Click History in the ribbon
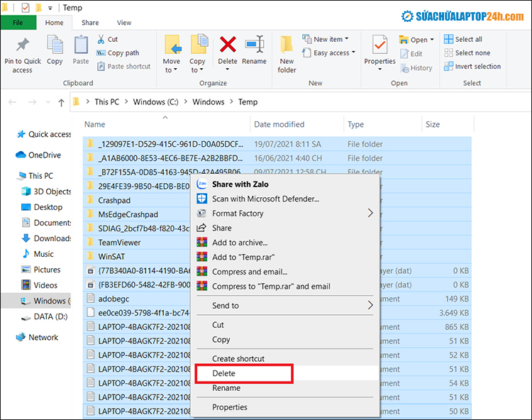532x420 pixels. pos(416,68)
